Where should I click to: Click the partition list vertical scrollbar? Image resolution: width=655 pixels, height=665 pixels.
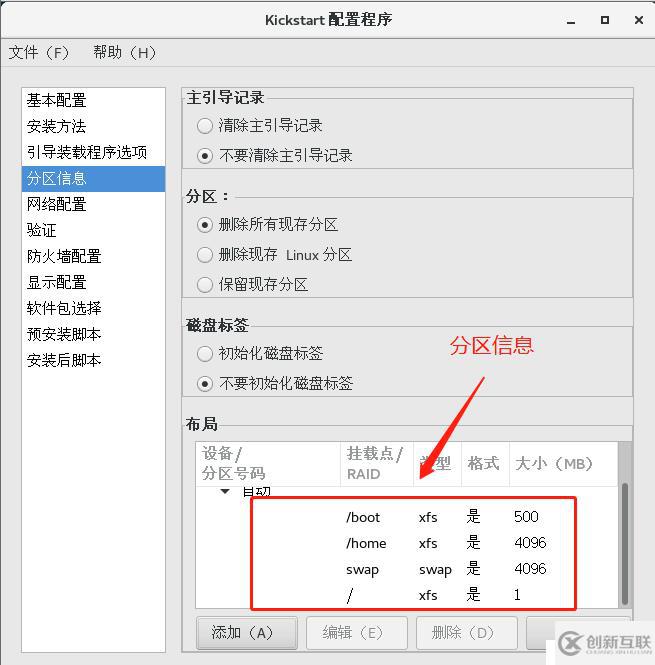(625, 544)
